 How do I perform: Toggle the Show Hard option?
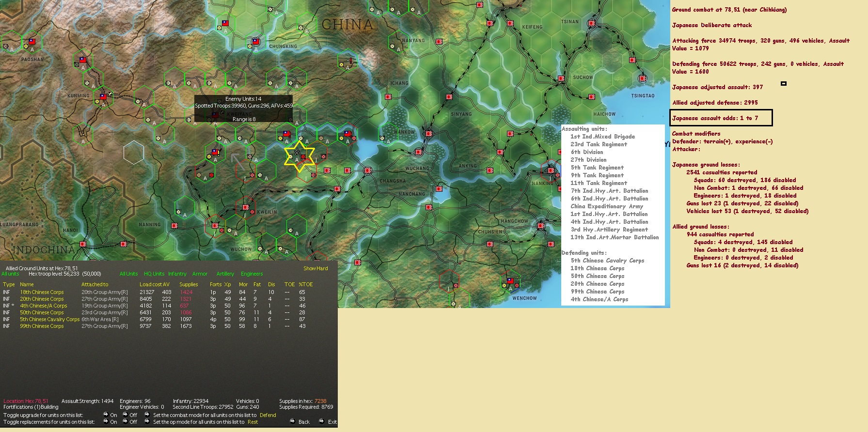(x=316, y=268)
